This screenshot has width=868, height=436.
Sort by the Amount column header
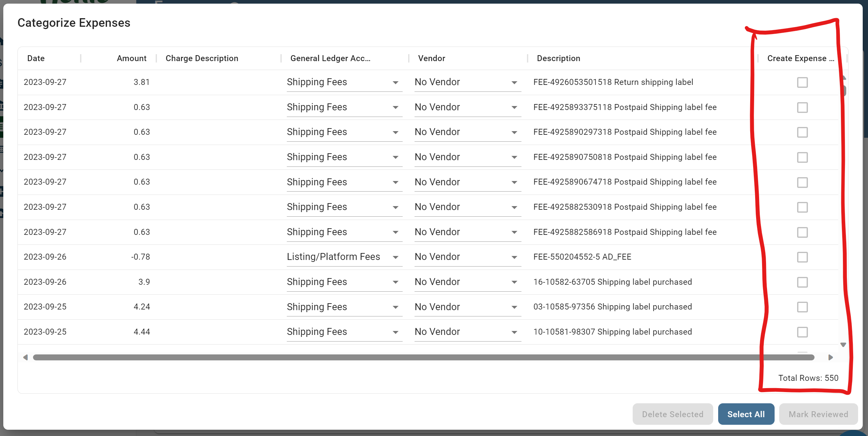pyautogui.click(x=131, y=58)
